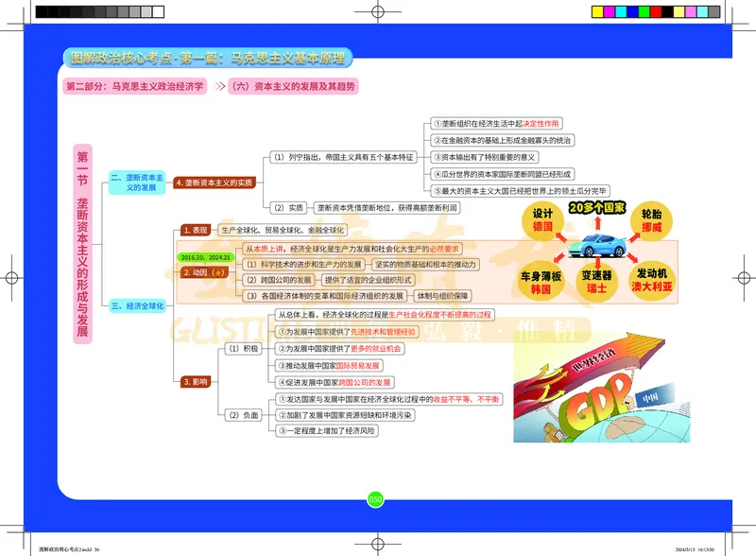756x556 pixels.
Task: Click the '设计 德国' circle icon
Action: pos(541,219)
